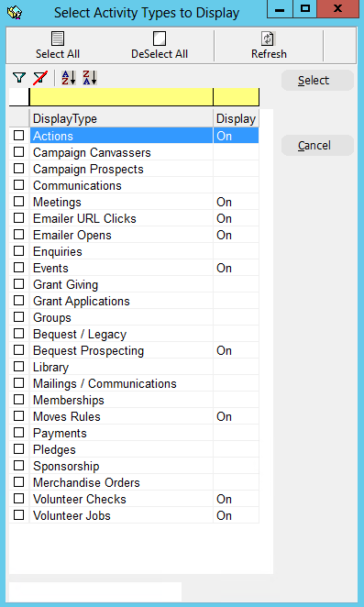Tick the Campaign Canvassers checkbox
The width and height of the screenshot is (364, 607).
click(18, 152)
